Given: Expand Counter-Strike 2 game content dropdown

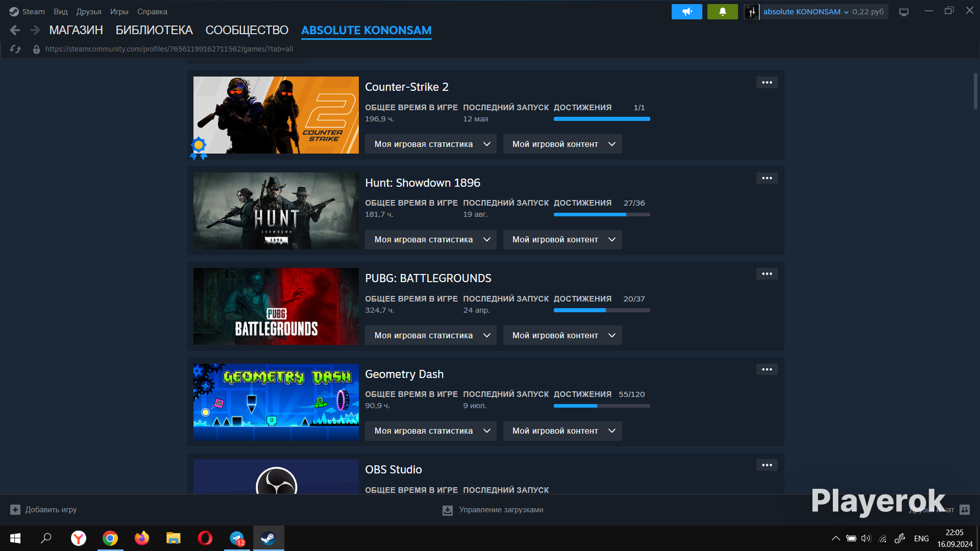Looking at the screenshot, I should pyautogui.click(x=562, y=144).
